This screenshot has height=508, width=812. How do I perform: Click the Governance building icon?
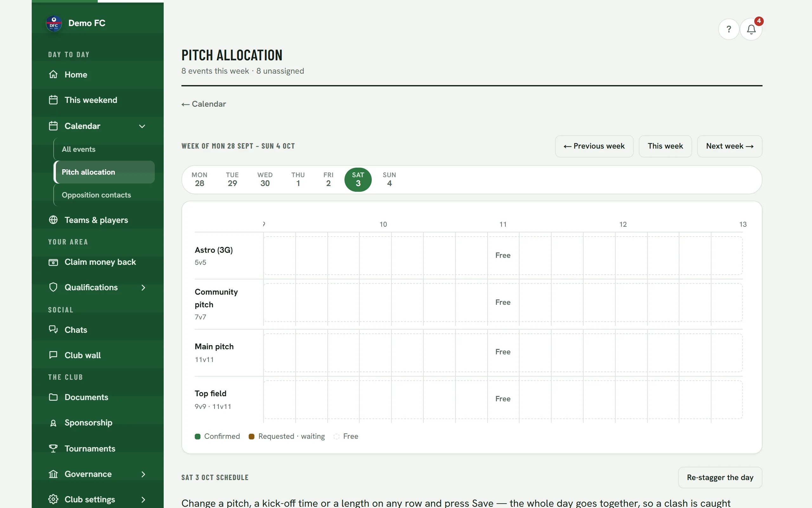[x=53, y=474]
